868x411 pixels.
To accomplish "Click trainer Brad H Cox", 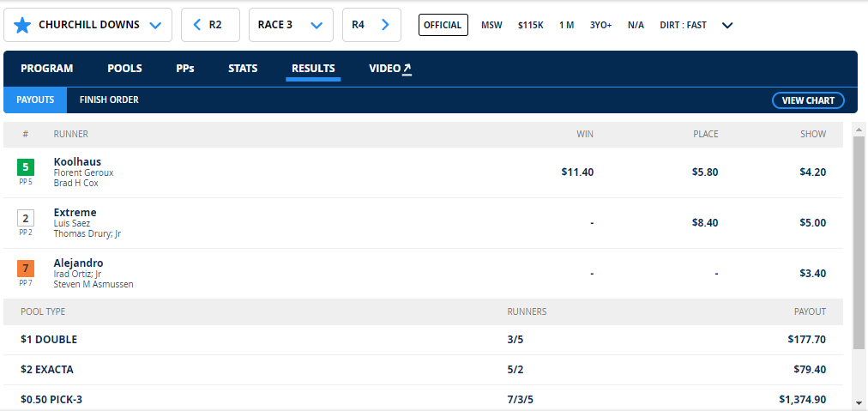I will [75, 183].
